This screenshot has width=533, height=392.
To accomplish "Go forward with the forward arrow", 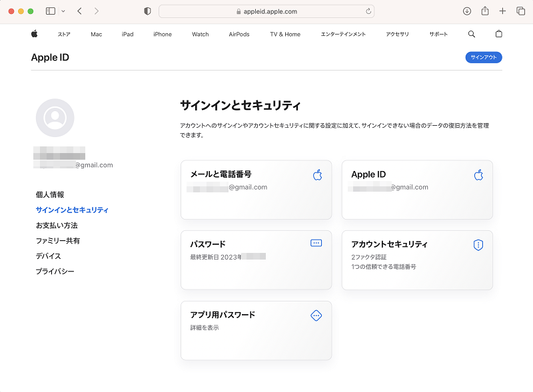I will pyautogui.click(x=97, y=11).
